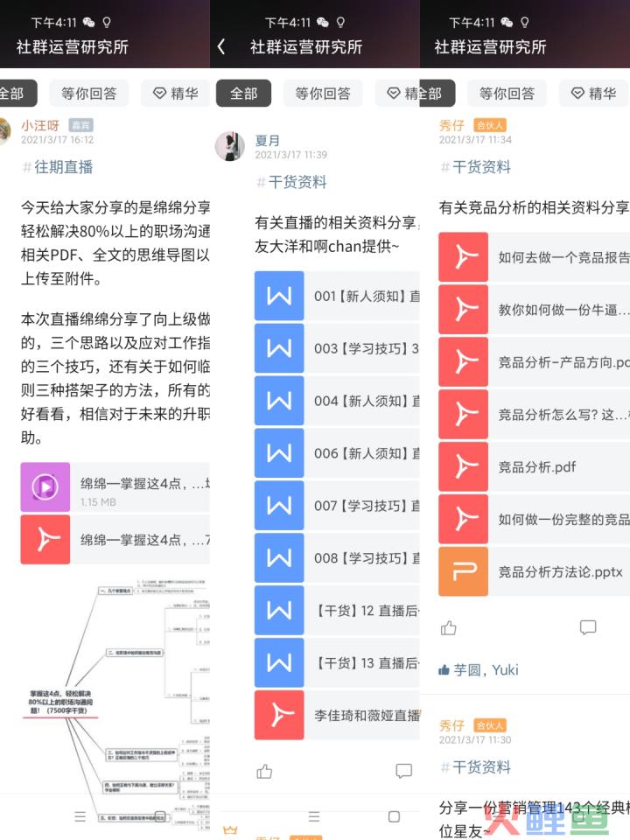This screenshot has width=630, height=840.
Task: Open the red PDF icon 李佳琦和薇娅直播
Action: (x=279, y=715)
